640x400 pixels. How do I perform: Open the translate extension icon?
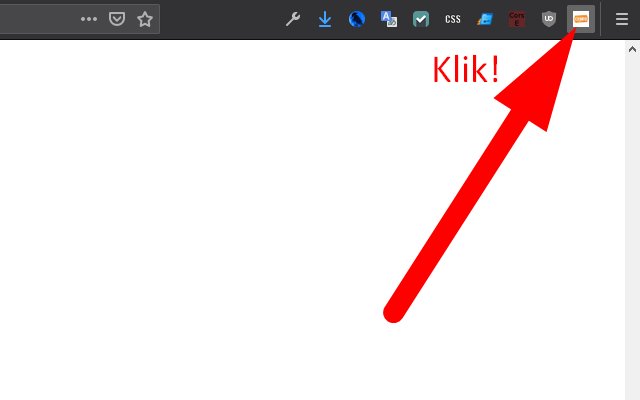(x=389, y=19)
